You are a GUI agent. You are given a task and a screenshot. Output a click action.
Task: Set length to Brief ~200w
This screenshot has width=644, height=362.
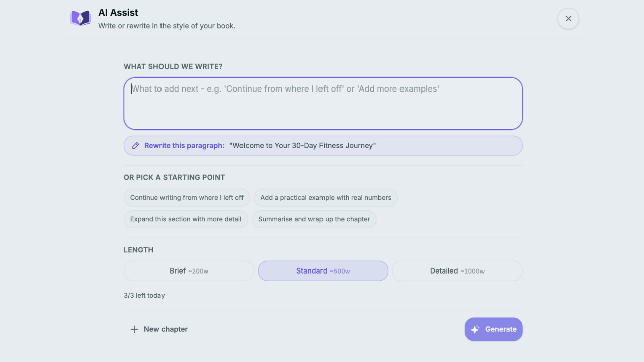(x=189, y=271)
